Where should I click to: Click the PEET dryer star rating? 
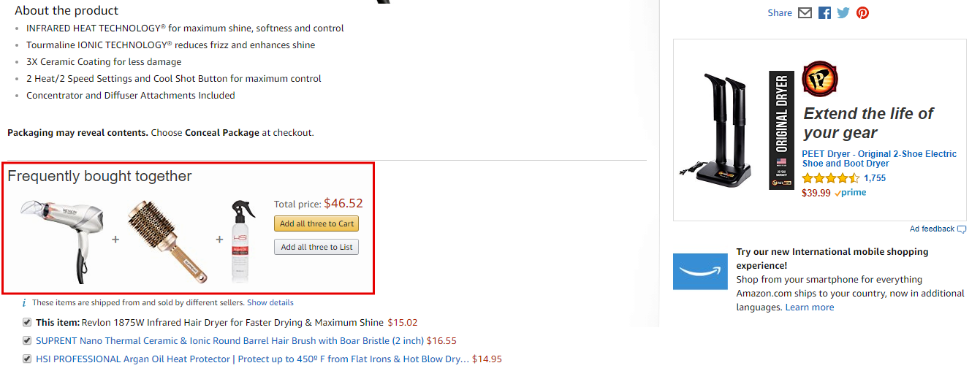click(830, 178)
